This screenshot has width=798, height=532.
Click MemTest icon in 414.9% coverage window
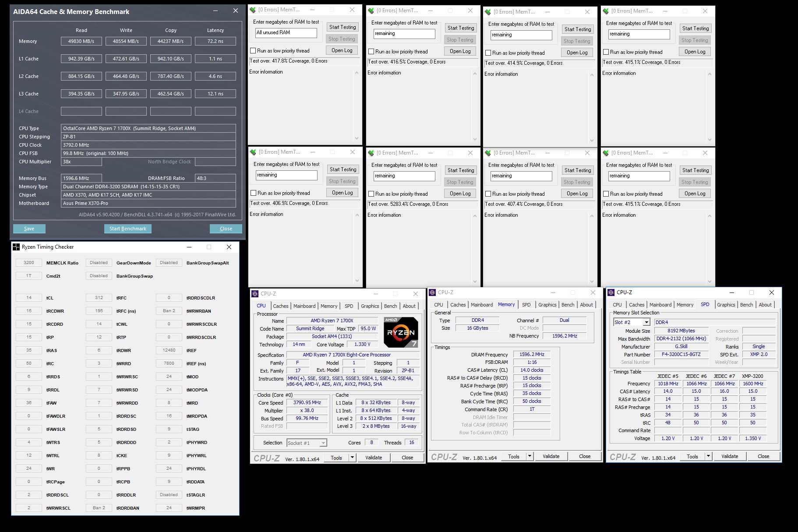488,12
